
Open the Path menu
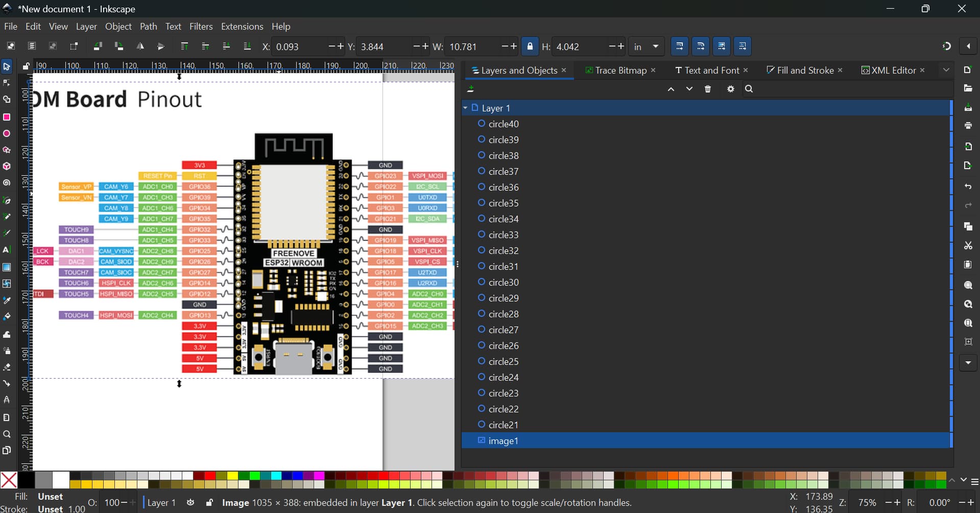tap(149, 27)
